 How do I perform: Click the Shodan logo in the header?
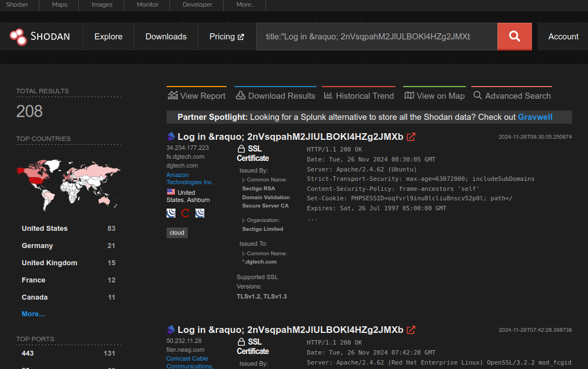click(40, 36)
